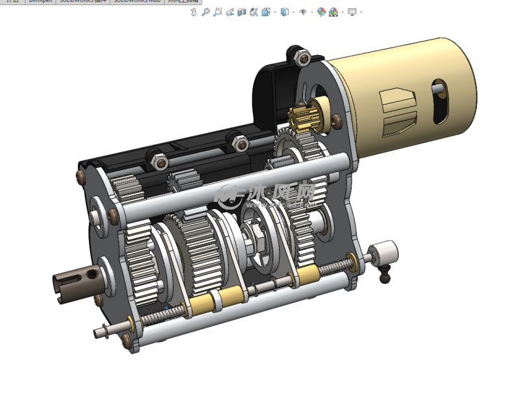Expand the Hide/Show Items dropdown arrow

pyautogui.click(x=312, y=12)
